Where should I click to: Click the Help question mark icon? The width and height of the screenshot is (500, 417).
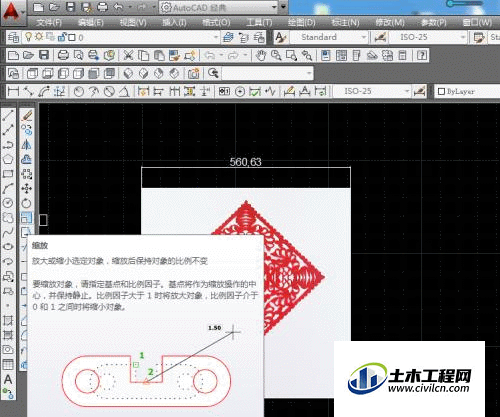[x=422, y=55]
